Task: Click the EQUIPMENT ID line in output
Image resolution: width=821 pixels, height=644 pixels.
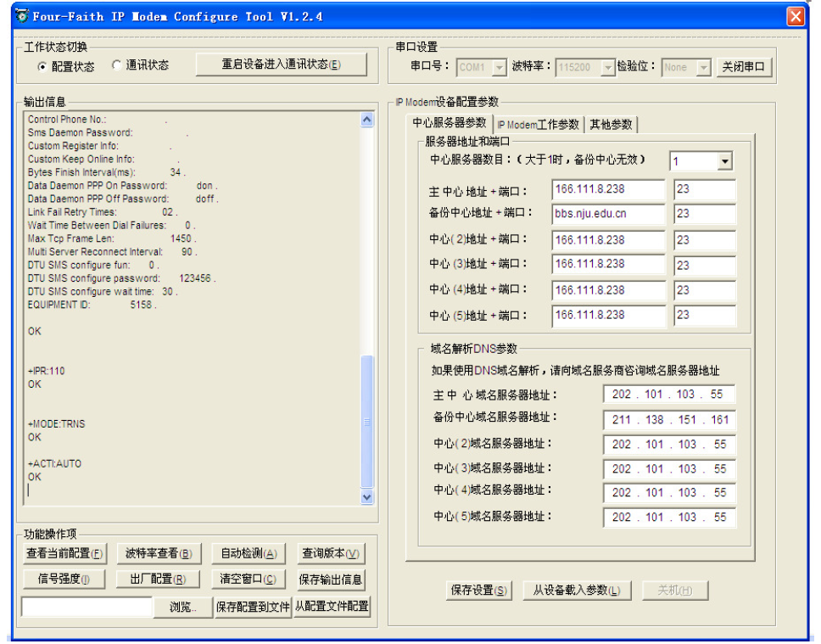Action: tap(92, 305)
